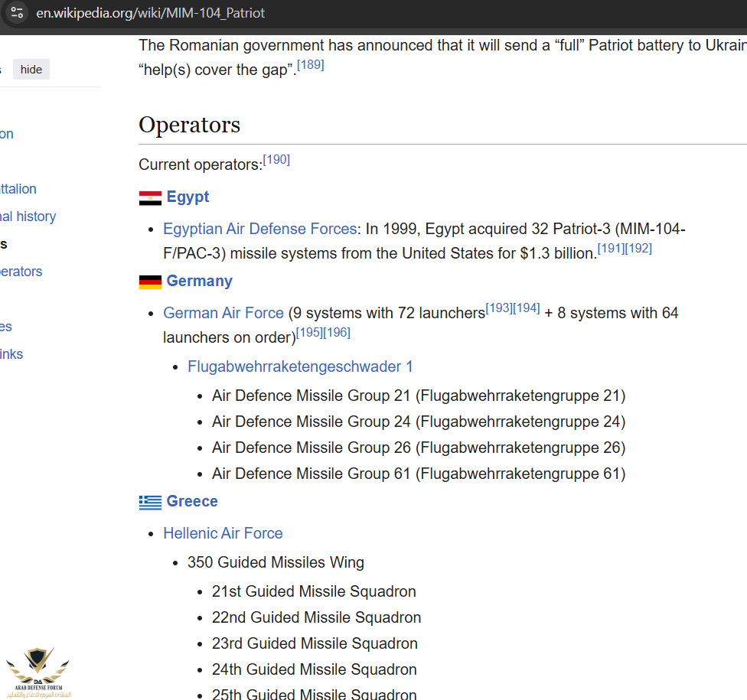Image resolution: width=747 pixels, height=700 pixels.
Task: Open Flugabwehrraketengeschwader 1 link
Action: [300, 366]
